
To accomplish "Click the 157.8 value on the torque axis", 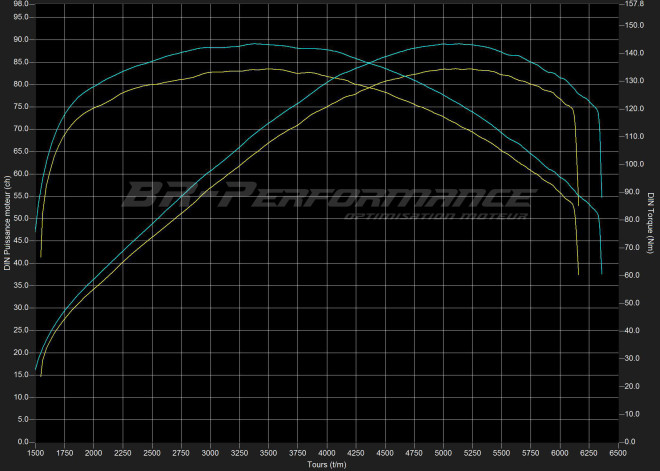I will coord(633,4).
